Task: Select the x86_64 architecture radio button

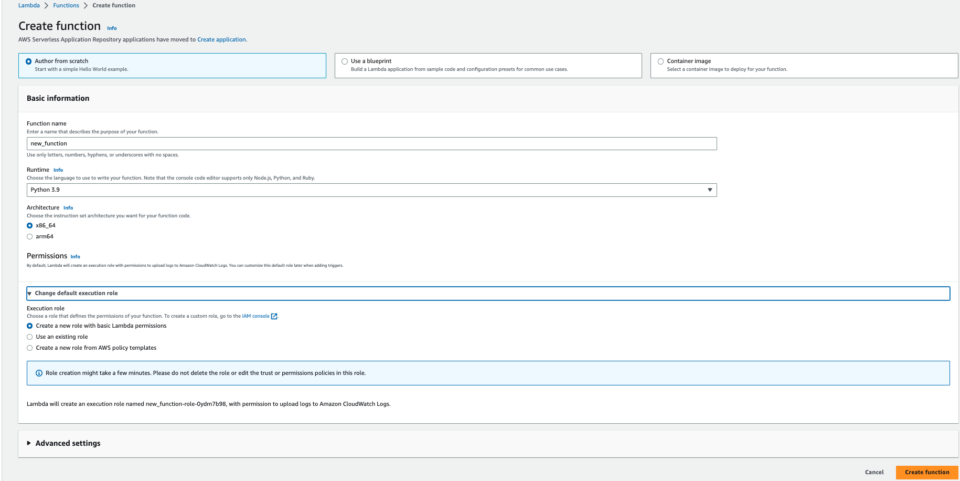Action: (30, 226)
